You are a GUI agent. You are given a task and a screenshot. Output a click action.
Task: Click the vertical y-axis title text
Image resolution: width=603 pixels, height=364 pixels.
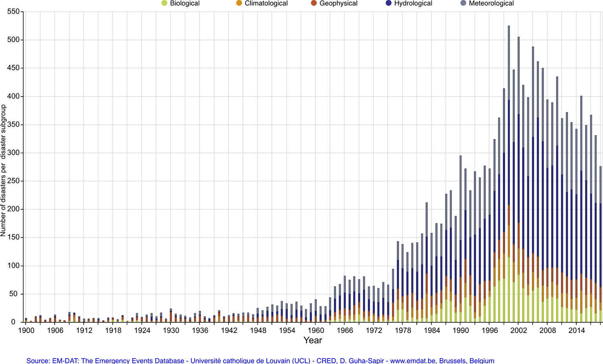click(x=4, y=170)
